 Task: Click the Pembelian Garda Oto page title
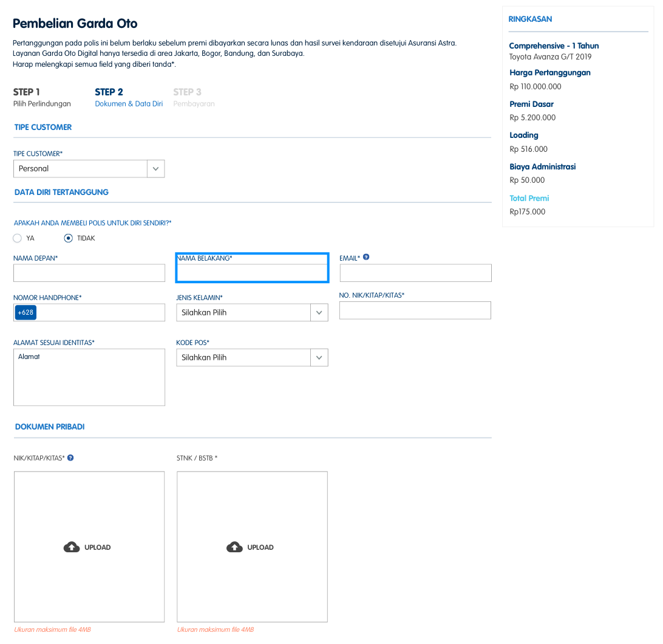[75, 23]
